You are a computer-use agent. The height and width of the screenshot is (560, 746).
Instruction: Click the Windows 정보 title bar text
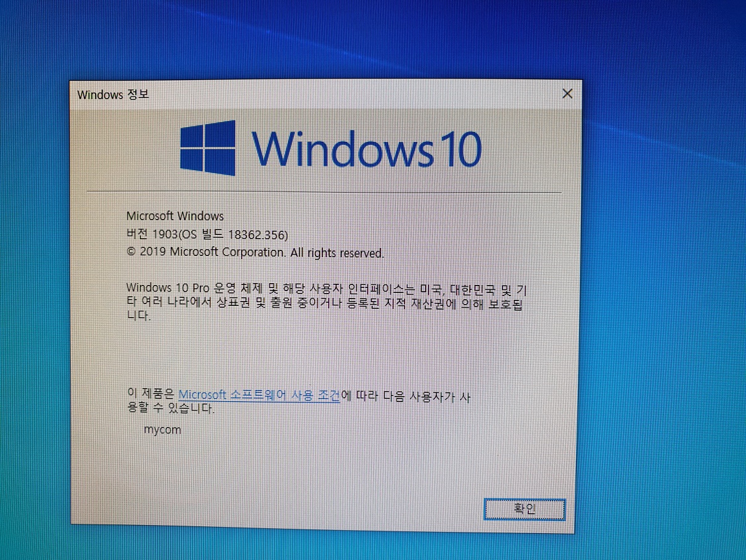pyautogui.click(x=113, y=95)
